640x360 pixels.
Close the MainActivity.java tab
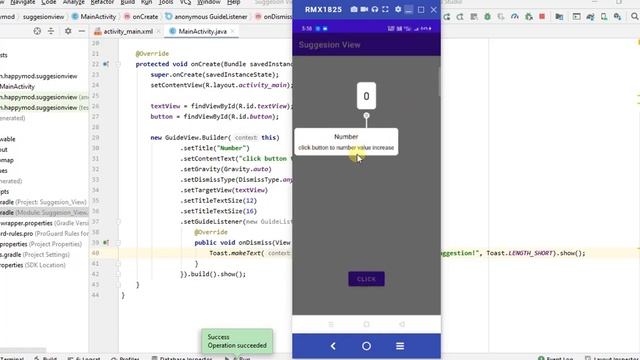tap(233, 31)
